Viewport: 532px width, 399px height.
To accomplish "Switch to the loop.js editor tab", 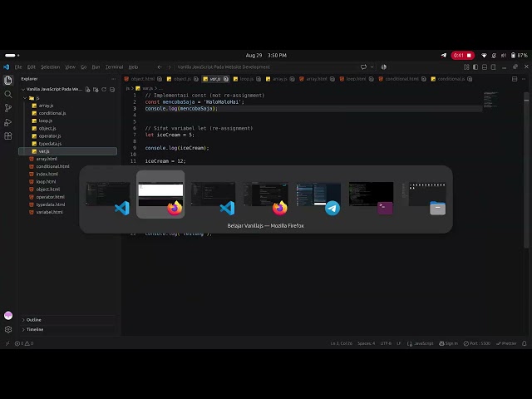I will click(x=247, y=79).
